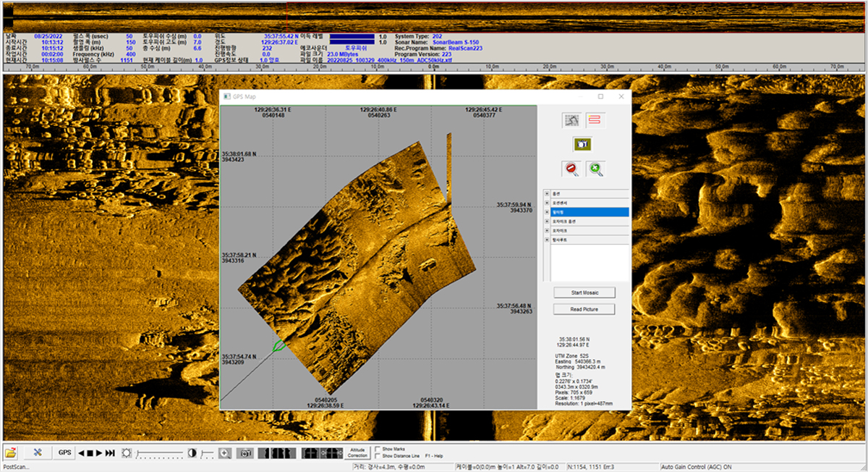
Task: Expand the first row in the options tree
Action: pyautogui.click(x=547, y=194)
